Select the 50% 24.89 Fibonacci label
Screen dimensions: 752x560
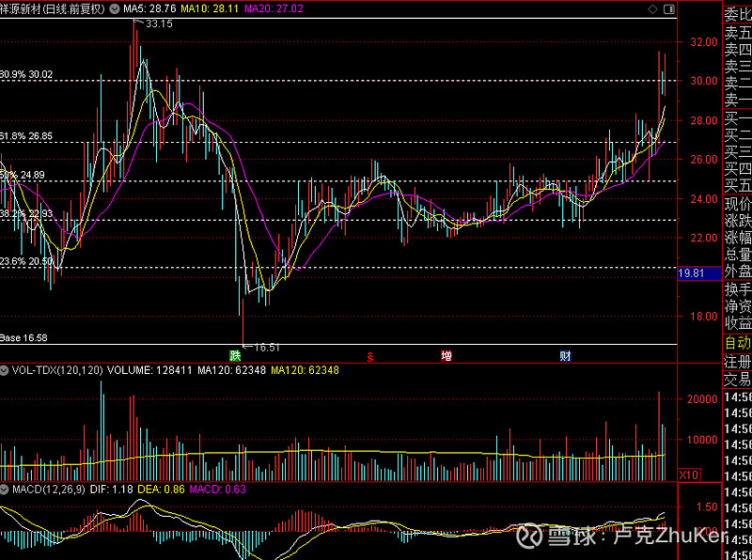click(23, 175)
